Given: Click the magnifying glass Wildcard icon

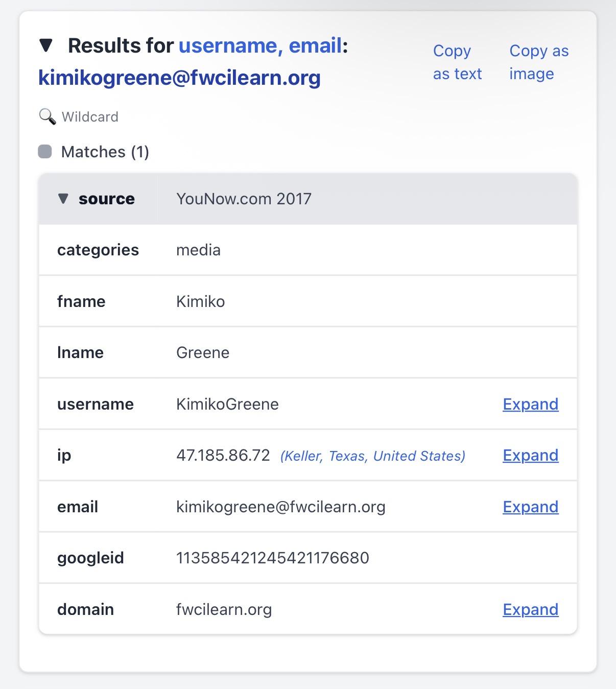Looking at the screenshot, I should tap(47, 116).
